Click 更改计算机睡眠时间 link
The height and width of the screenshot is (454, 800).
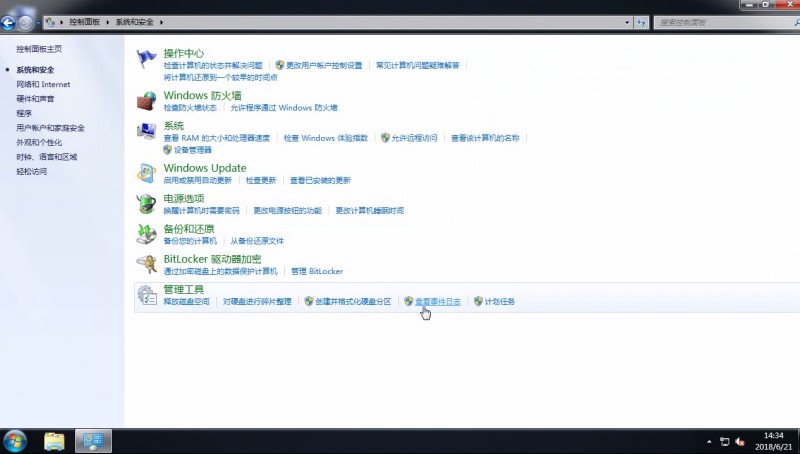370,210
